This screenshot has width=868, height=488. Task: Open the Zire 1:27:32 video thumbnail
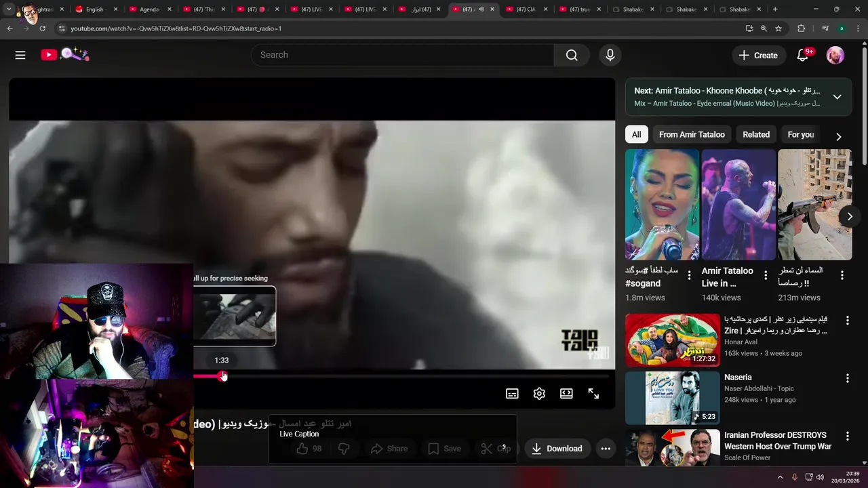tap(673, 340)
